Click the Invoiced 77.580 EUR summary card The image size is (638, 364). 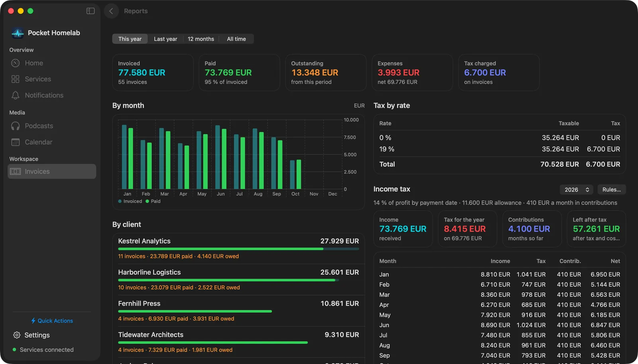[x=153, y=73]
